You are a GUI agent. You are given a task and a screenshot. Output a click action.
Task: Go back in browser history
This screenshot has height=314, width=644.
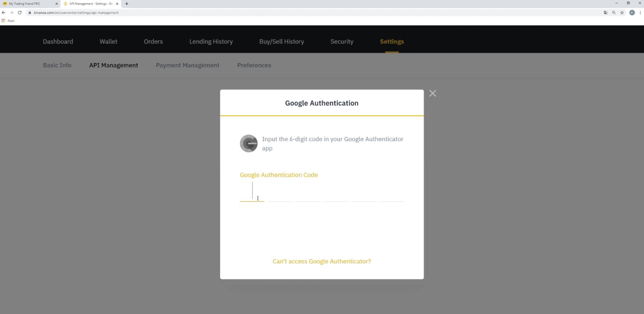4,13
